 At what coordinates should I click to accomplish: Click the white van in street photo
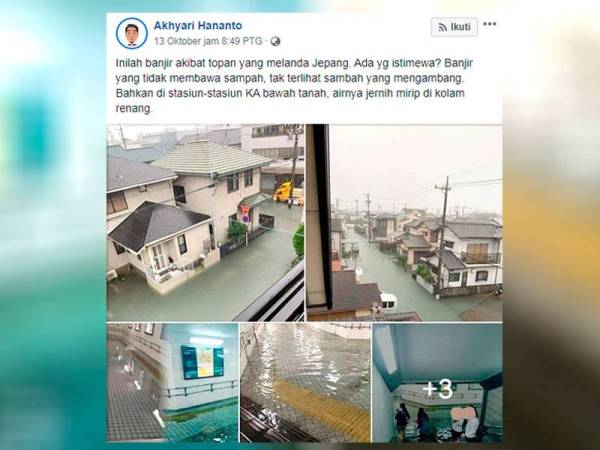tap(388, 301)
